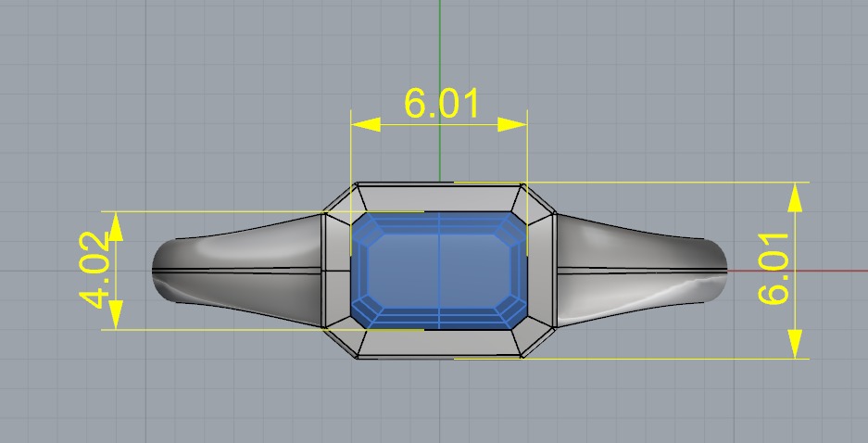This screenshot has height=443, width=868.
Task: Select the top 6.01 width dimension text
Action: pos(441,104)
